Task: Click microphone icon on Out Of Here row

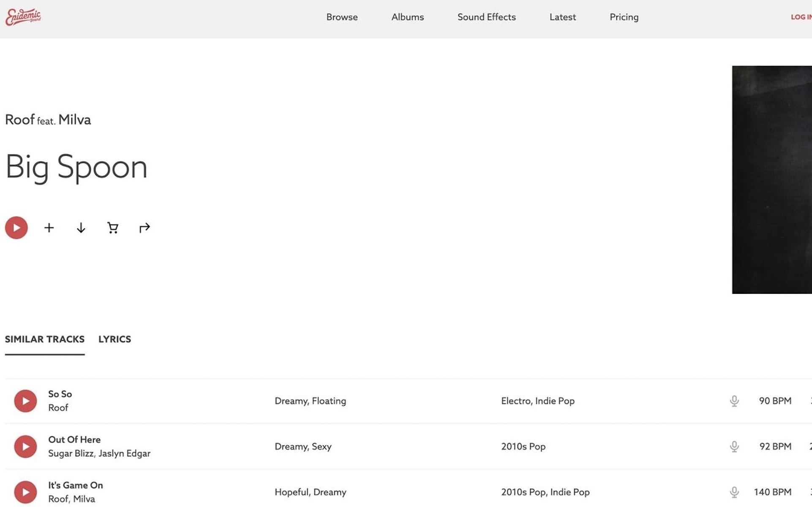Action: tap(734, 447)
